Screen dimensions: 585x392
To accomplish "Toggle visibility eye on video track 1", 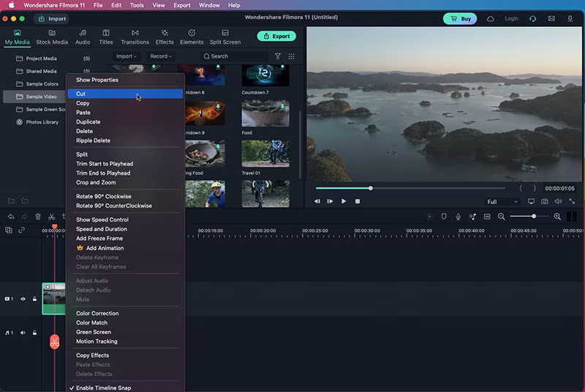I will [23, 299].
